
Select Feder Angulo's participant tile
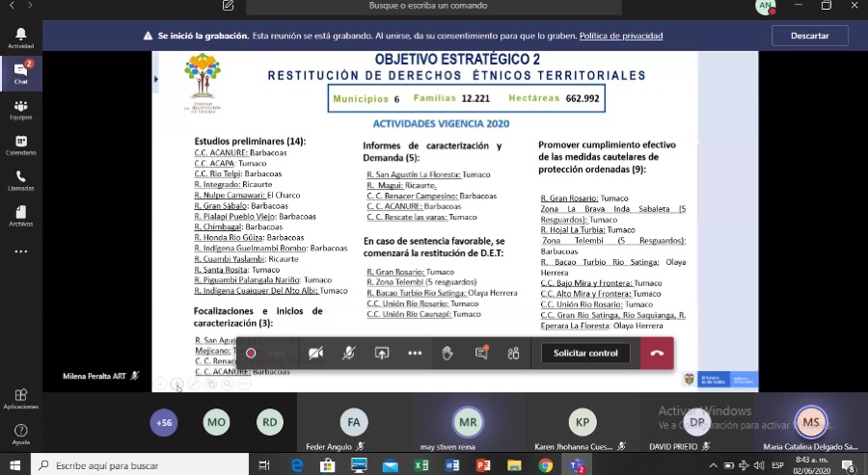point(354,423)
